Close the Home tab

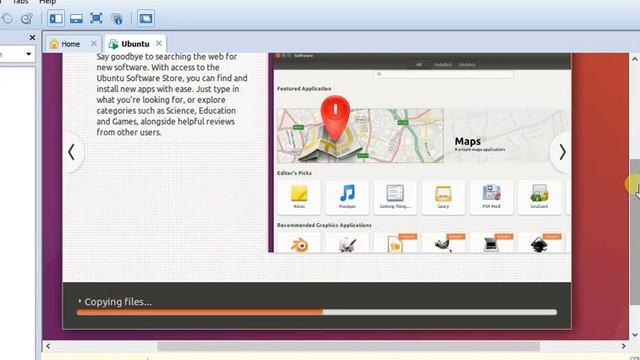(94, 43)
